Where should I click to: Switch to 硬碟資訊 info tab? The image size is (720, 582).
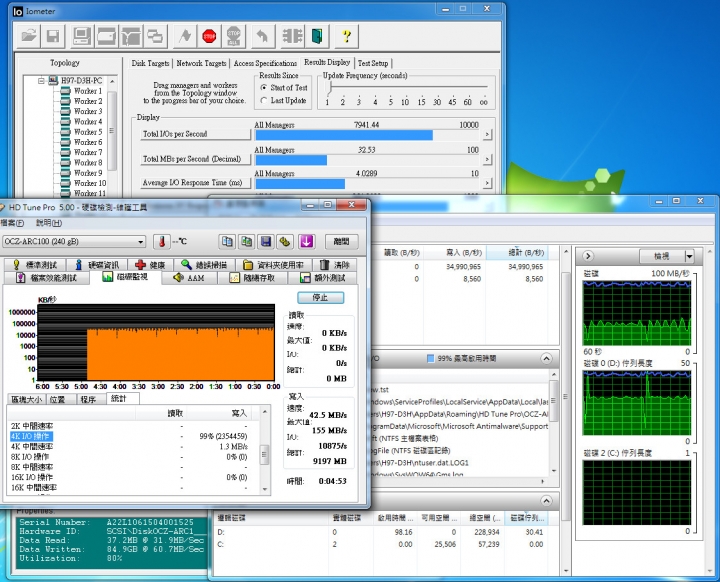98,265
